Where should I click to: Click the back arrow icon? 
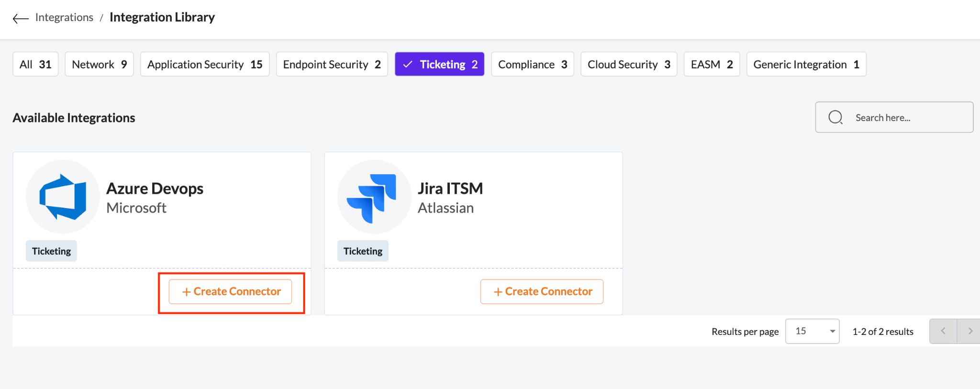click(x=21, y=18)
